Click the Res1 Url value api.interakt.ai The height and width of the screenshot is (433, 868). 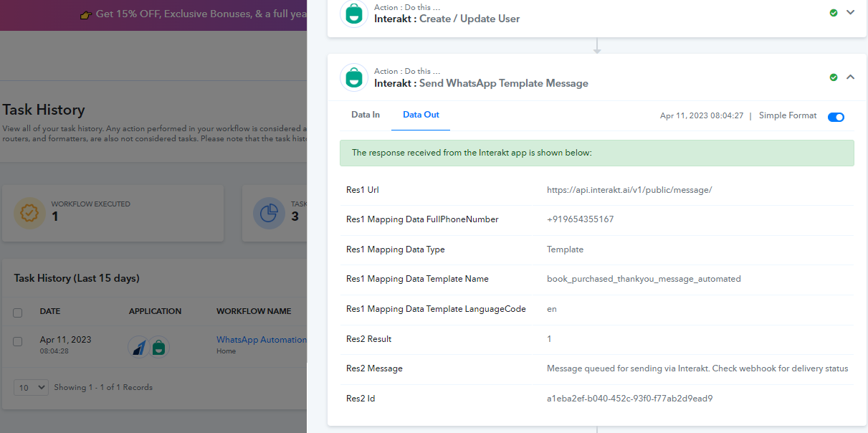pos(629,190)
